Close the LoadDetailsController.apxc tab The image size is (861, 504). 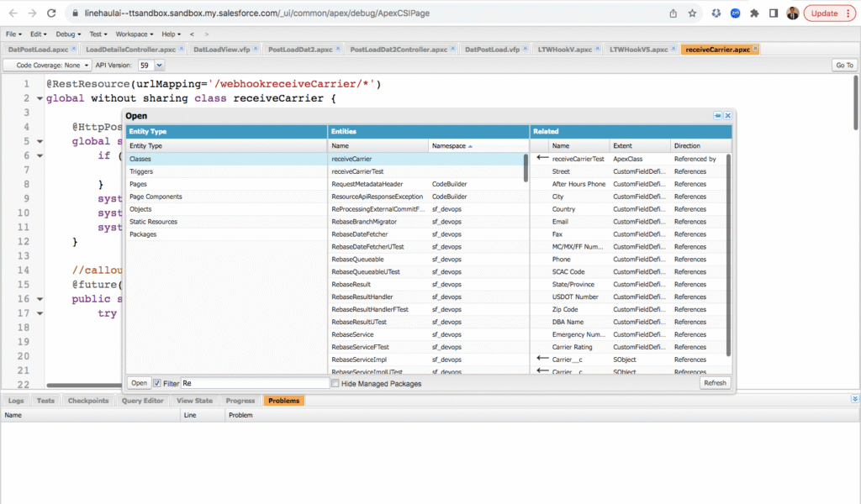[x=182, y=49]
